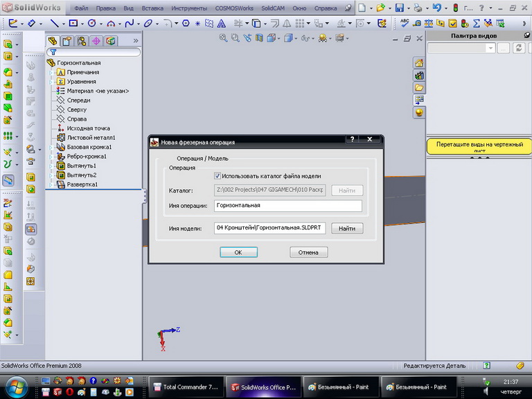
Task: Expand the Базовая кромка1 feature
Action: pyautogui.click(x=51, y=148)
